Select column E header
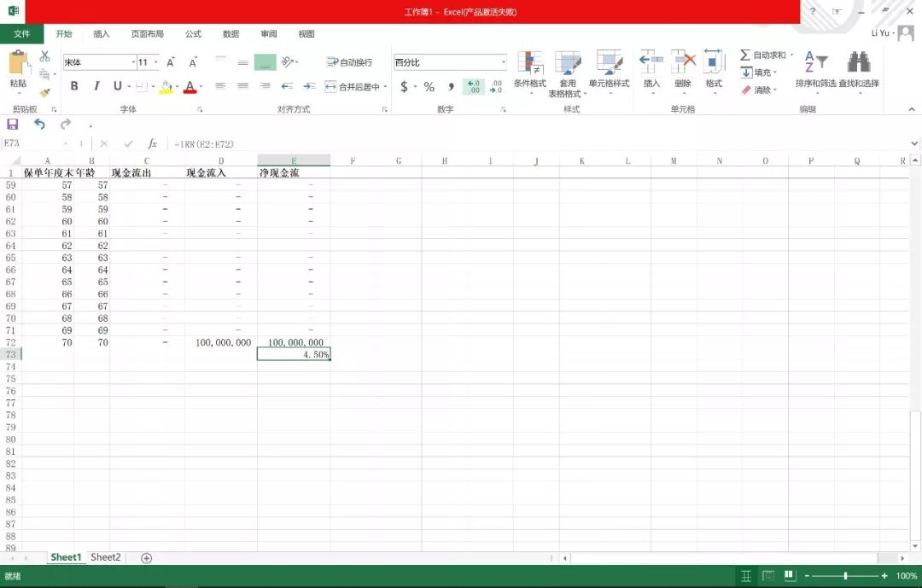 click(294, 160)
